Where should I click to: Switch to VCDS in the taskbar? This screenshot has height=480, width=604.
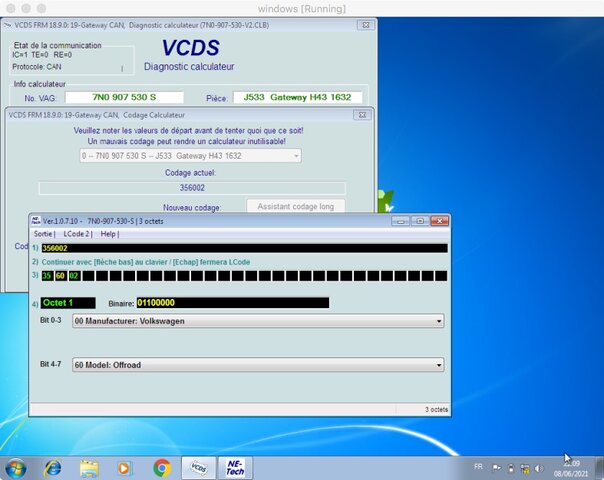click(199, 468)
